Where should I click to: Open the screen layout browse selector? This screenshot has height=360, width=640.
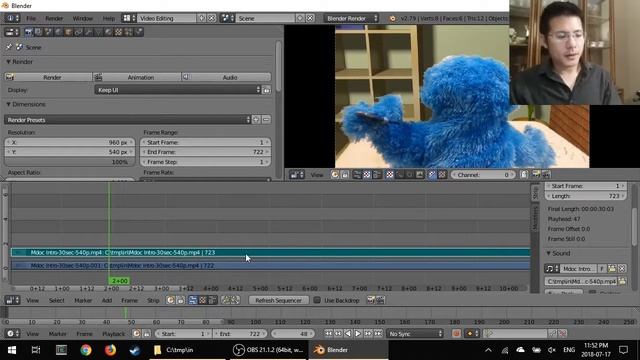click(129, 18)
